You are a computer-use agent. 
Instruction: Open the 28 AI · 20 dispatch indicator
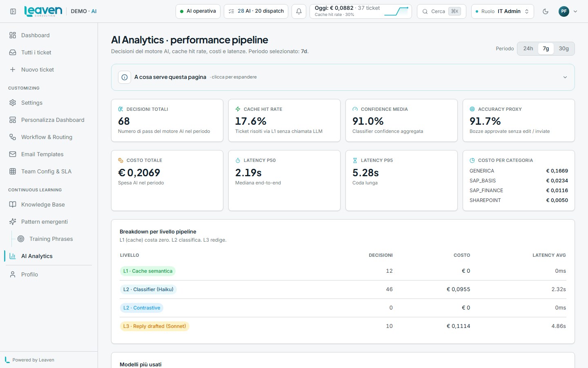pos(256,11)
